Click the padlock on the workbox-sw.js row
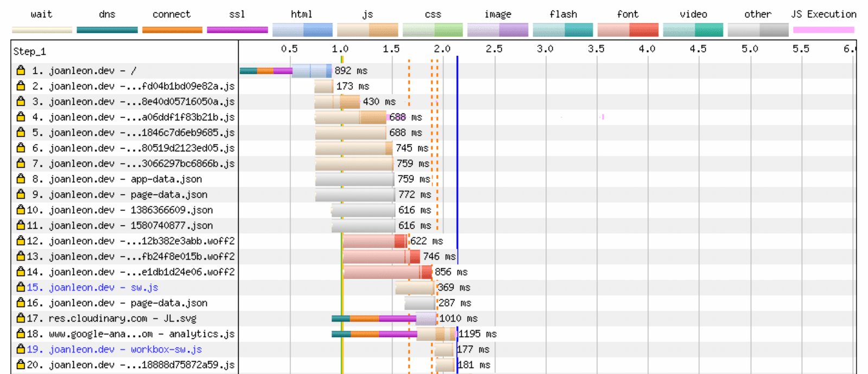This screenshot has height=374, width=868. (21, 349)
